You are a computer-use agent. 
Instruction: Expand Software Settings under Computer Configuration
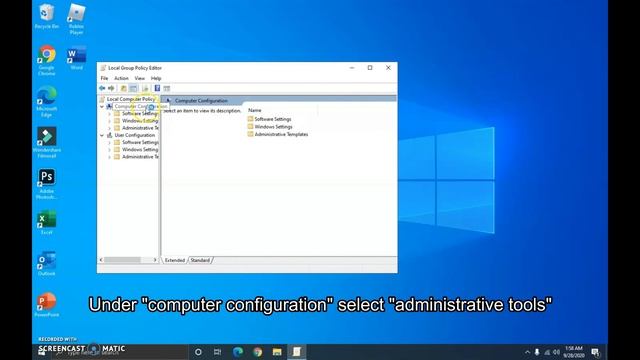click(109, 114)
